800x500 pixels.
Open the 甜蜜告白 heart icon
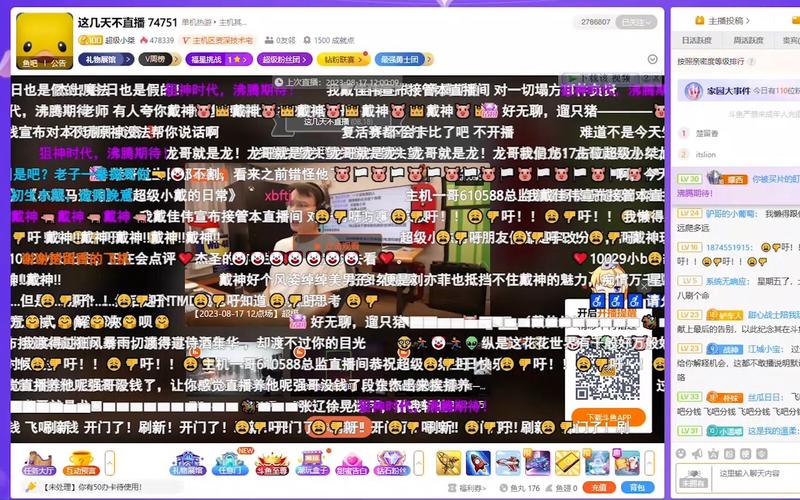point(352,463)
